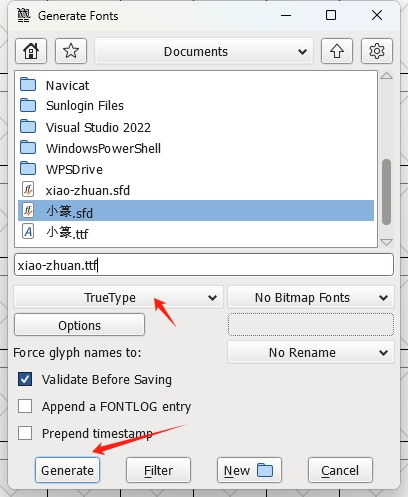Check the Prepend timestamp box
Viewport: 408px width, 497px height.
(25, 433)
